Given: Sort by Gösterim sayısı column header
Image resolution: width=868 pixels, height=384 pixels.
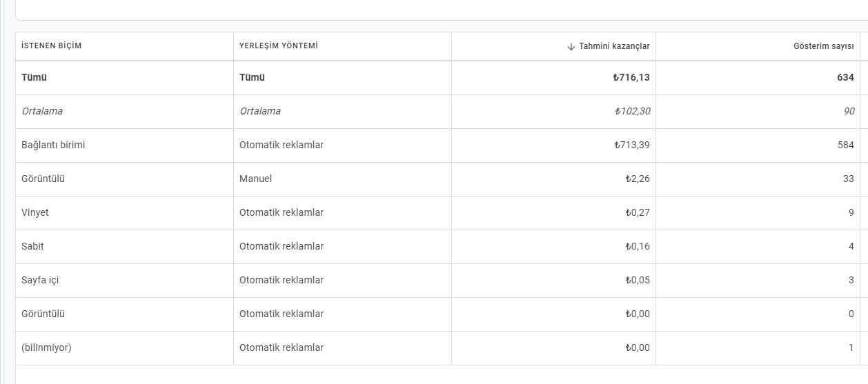Looking at the screenshot, I should 824,46.
